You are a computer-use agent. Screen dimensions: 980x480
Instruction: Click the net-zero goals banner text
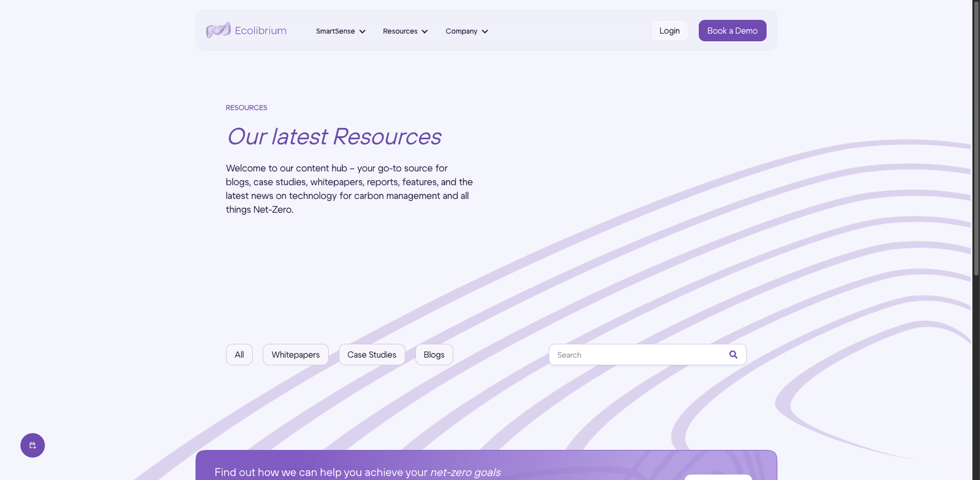tap(357, 472)
